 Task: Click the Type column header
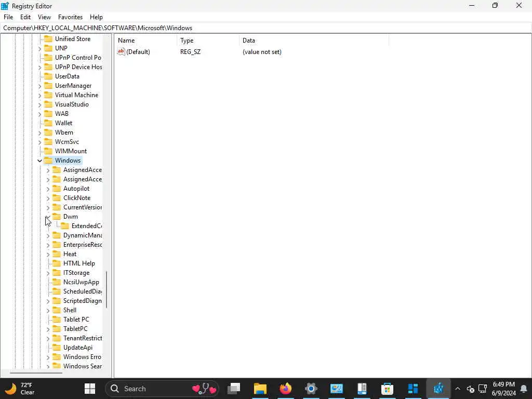tap(208, 41)
